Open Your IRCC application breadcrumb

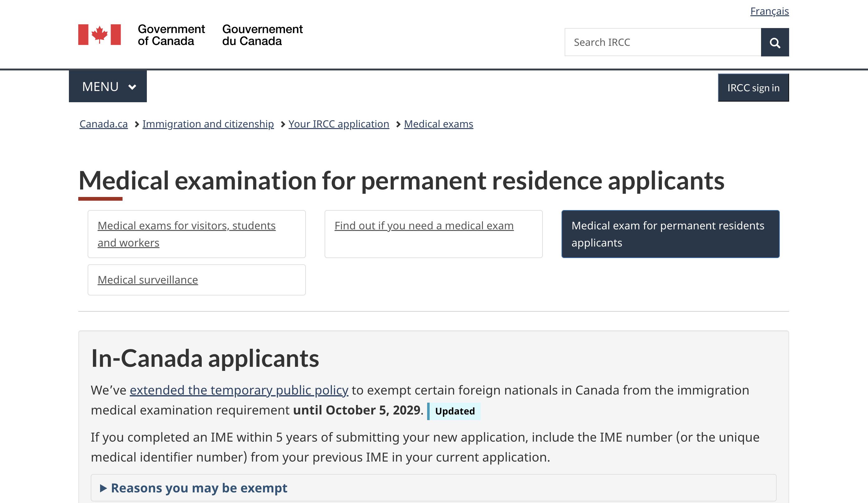pyautogui.click(x=339, y=124)
